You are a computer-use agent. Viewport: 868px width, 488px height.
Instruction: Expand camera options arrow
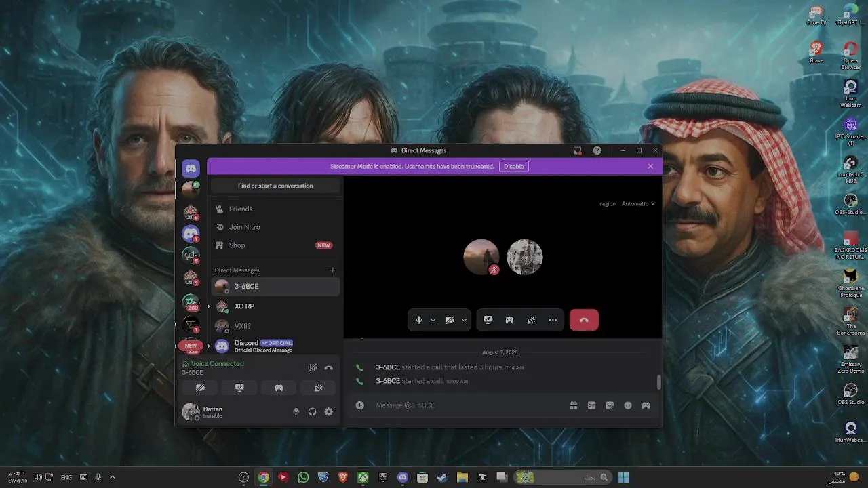point(465,320)
